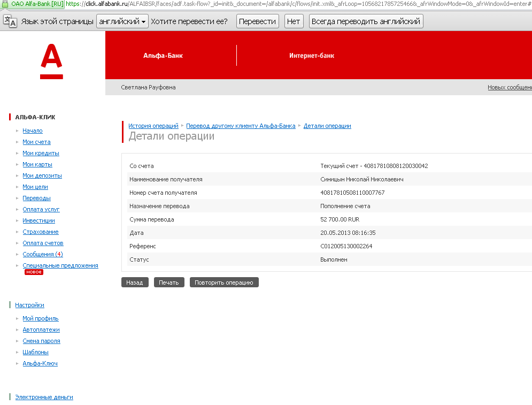Click the История операций breadcrumb
532x405 pixels.
[x=153, y=126]
